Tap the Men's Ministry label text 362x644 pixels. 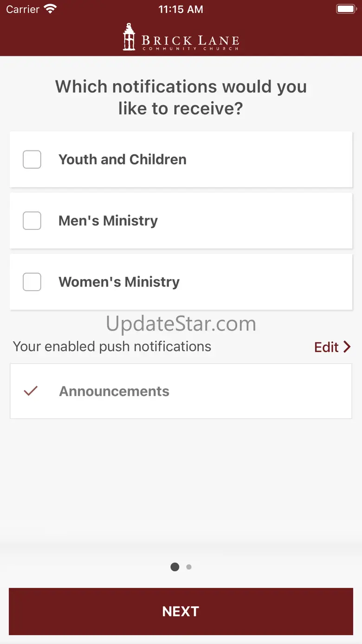pos(108,221)
